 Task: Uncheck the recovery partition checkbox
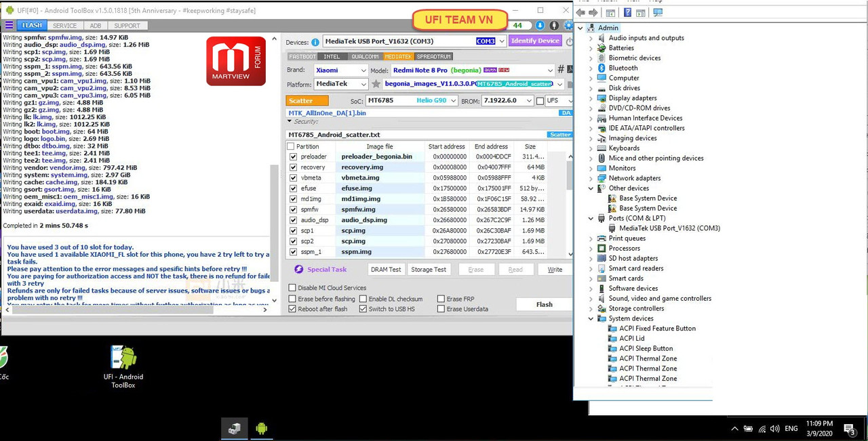pos(293,167)
